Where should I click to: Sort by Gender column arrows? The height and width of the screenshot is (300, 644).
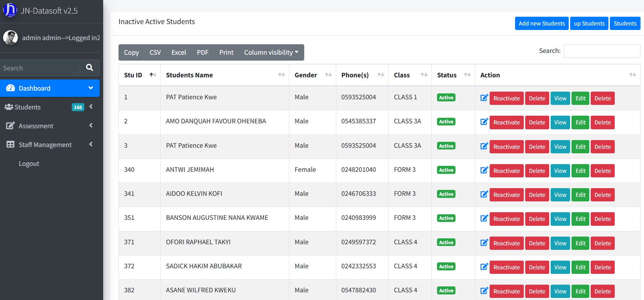pyautogui.click(x=328, y=75)
